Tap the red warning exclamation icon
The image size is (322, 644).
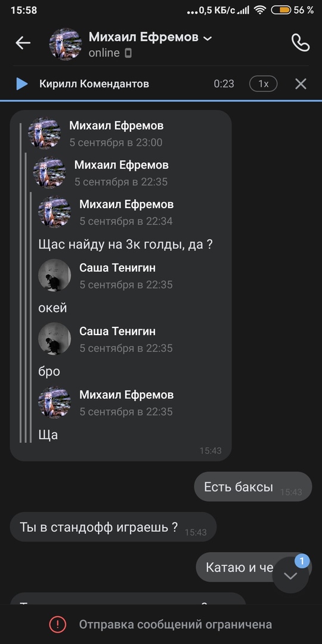pos(57,625)
